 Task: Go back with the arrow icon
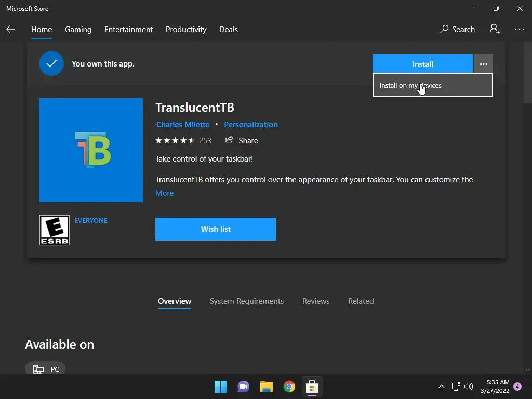[10, 29]
